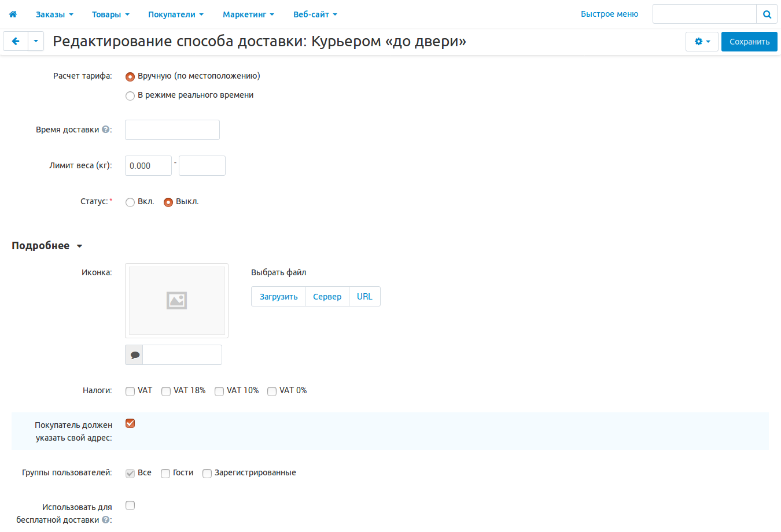
Task: Open the Маркетинг menu
Action: click(248, 14)
